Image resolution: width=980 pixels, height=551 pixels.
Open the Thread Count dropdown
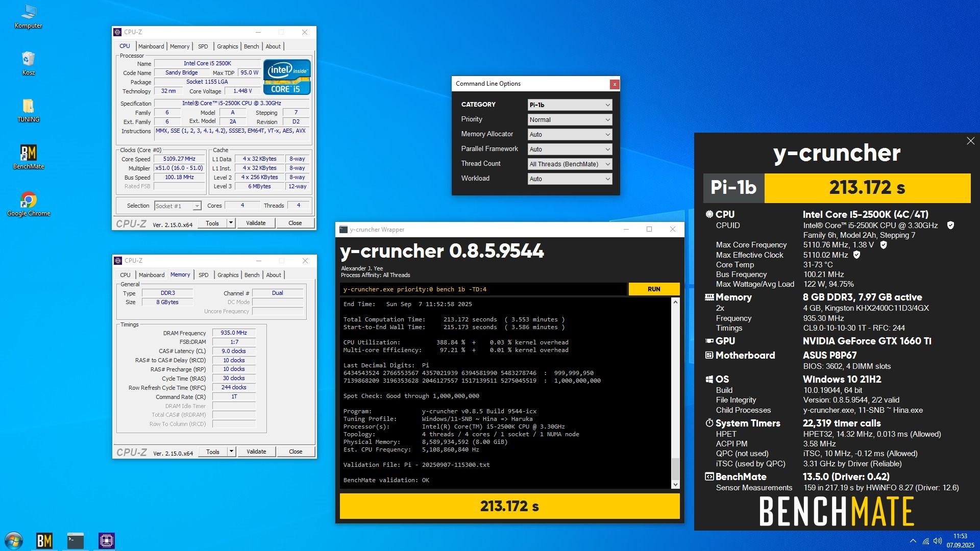[570, 164]
